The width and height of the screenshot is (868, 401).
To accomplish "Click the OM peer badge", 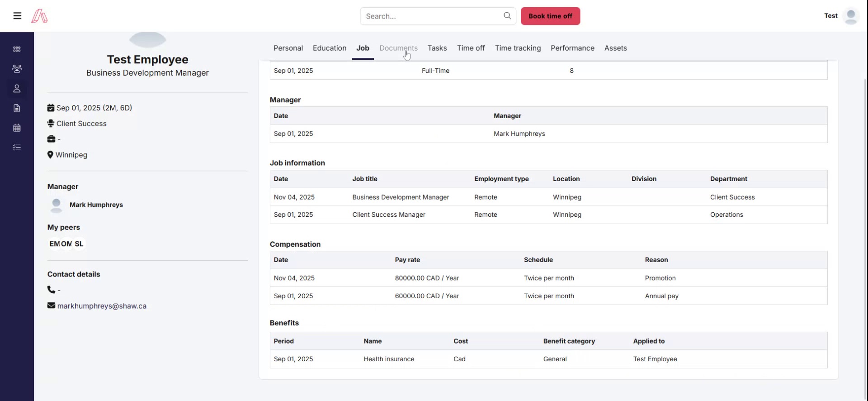I will pyautogui.click(x=66, y=244).
